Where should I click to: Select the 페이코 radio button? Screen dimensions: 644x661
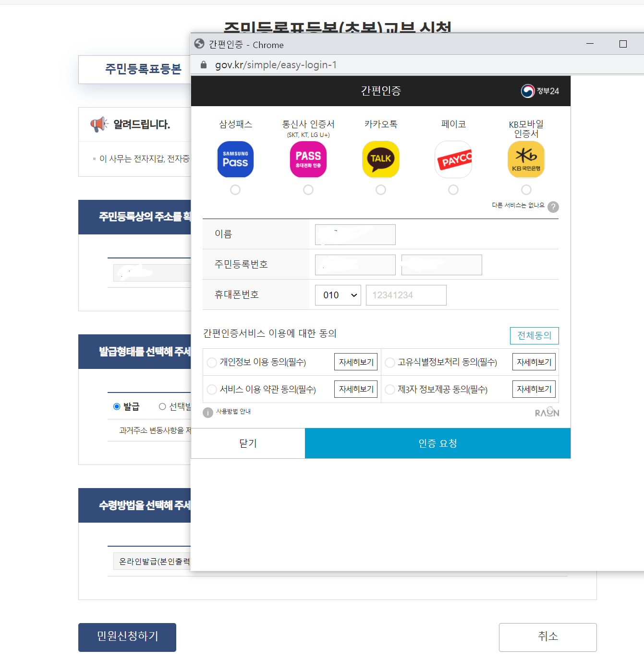point(453,190)
